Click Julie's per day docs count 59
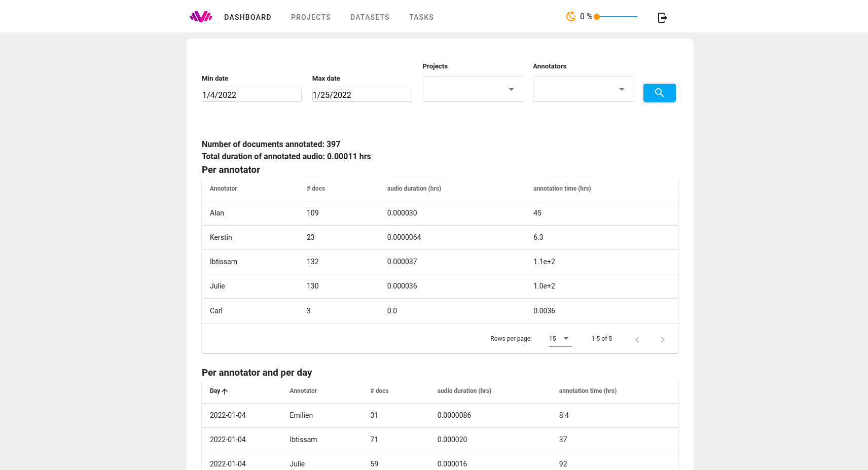Screen dimensions: 868x470 tap(374, 464)
